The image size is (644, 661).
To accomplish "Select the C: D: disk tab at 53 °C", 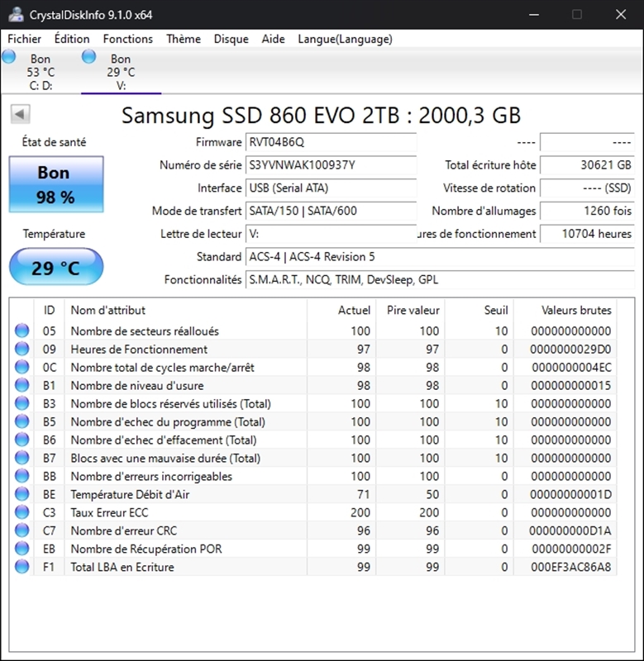I will pos(41,72).
